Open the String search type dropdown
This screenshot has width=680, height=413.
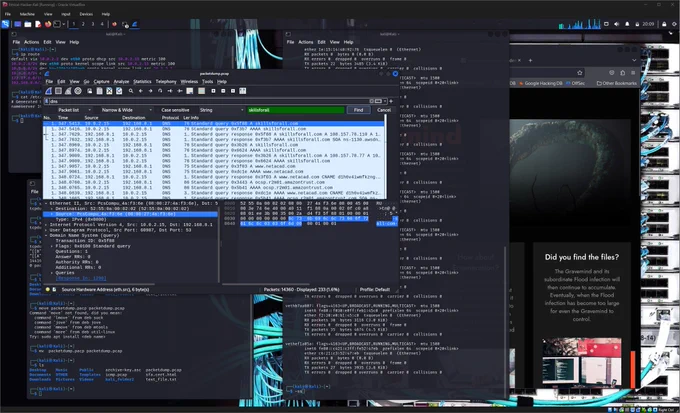coord(221,110)
